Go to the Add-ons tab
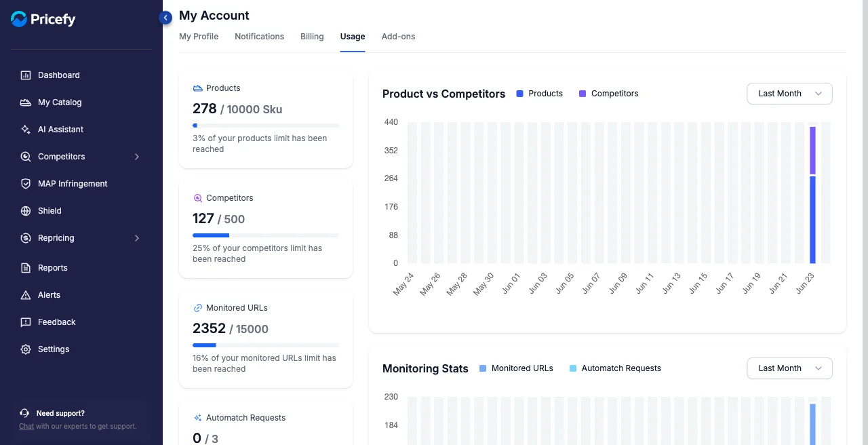Screen dimensions: 868x445 tap(398, 37)
